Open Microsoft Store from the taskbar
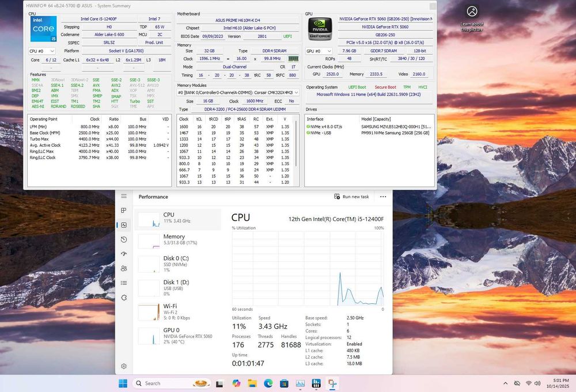Image resolution: width=576 pixels, height=392 pixels. tap(284, 383)
